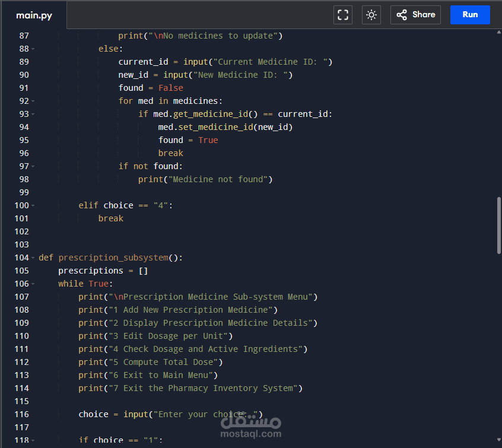Click 'if med.get_medicine_id()' condition
This screenshot has height=448, width=502.
198,115
